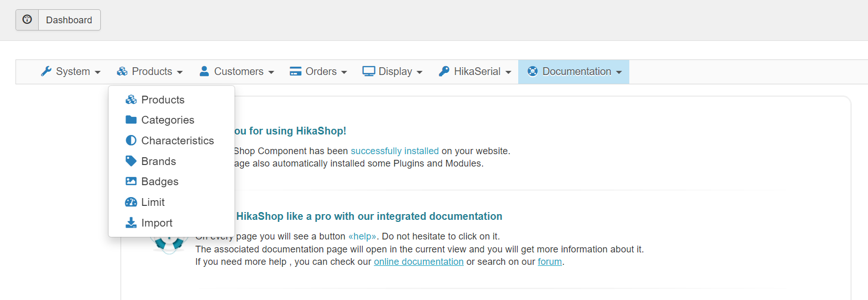The image size is (868, 300).
Task: Open the Documentation menu
Action: pyautogui.click(x=574, y=71)
